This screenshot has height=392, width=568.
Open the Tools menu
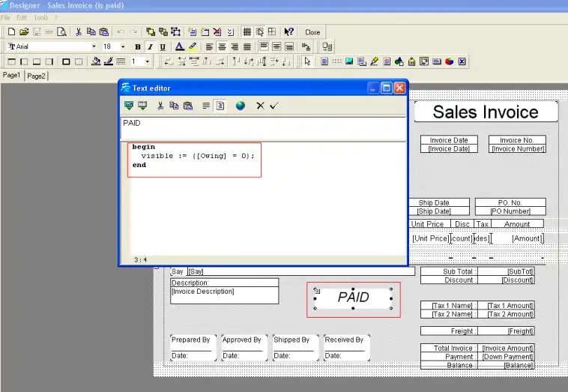[x=41, y=18]
